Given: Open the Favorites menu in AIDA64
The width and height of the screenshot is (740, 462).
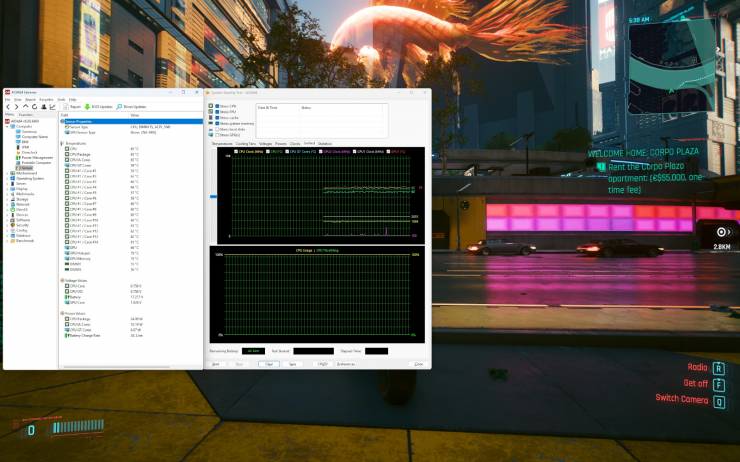Looking at the screenshot, I should [46, 100].
